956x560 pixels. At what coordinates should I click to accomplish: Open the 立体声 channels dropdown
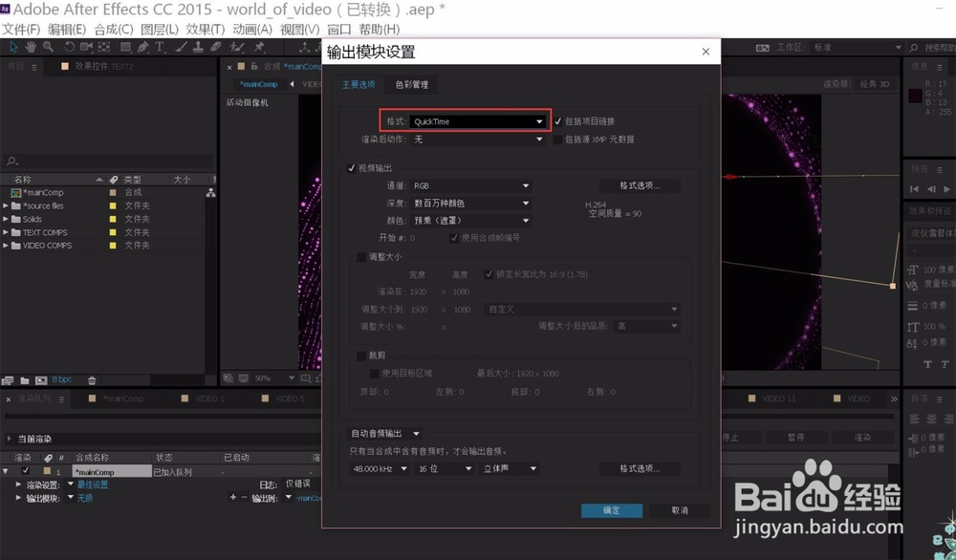[x=510, y=468]
